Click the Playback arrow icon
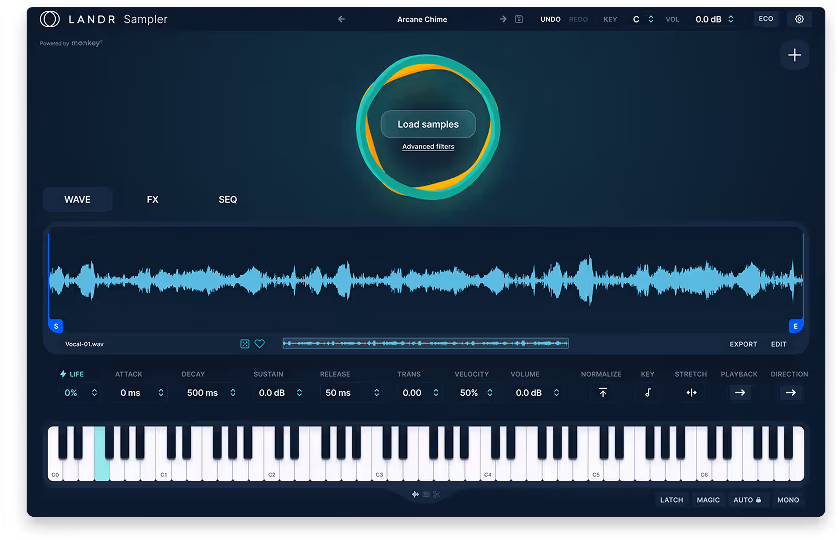839x540 pixels. coord(739,393)
